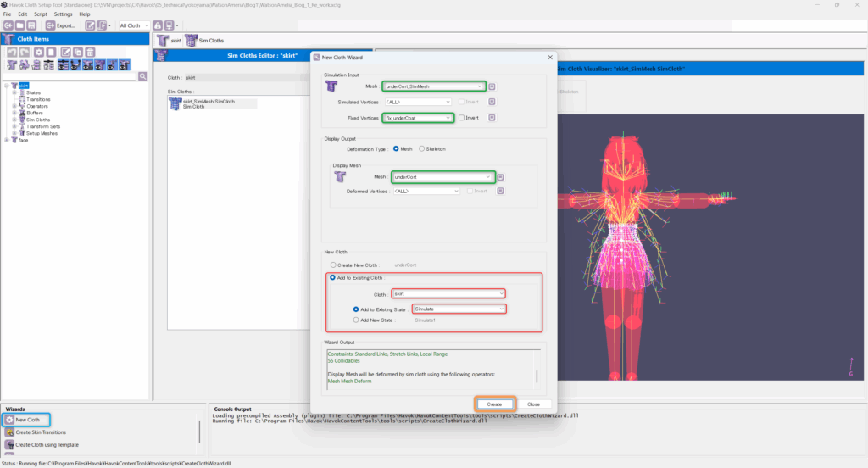Expand the face tree node
Screen dimensions: 868x468
point(7,140)
